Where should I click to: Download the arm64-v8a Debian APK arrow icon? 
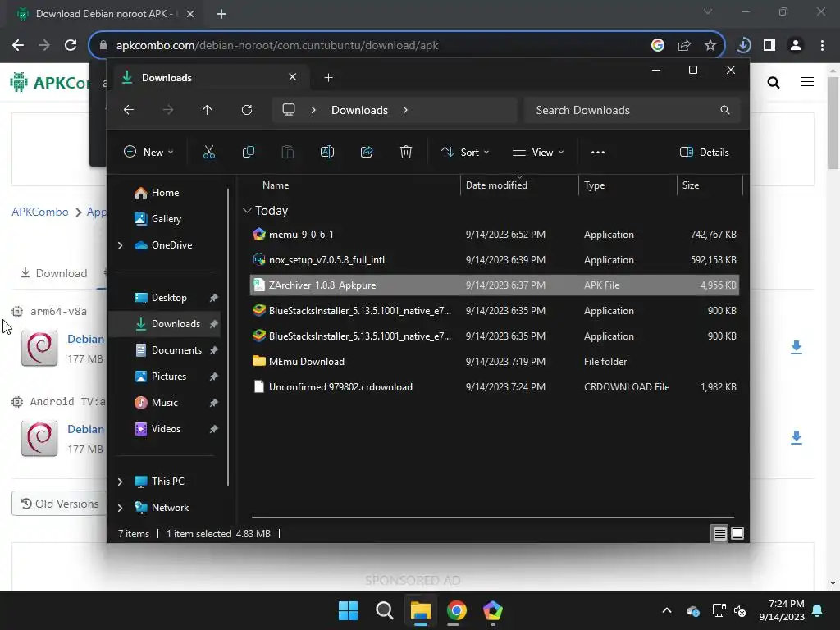coord(797,347)
